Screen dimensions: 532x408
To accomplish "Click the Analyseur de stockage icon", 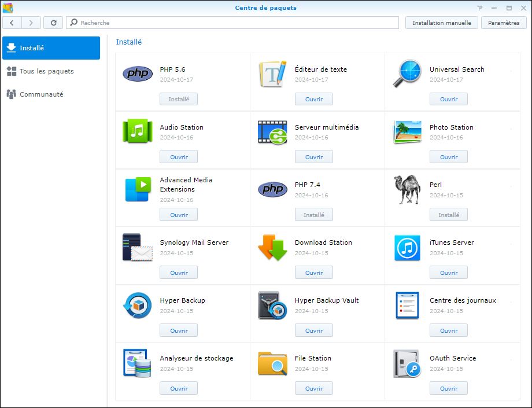I will coord(138,363).
